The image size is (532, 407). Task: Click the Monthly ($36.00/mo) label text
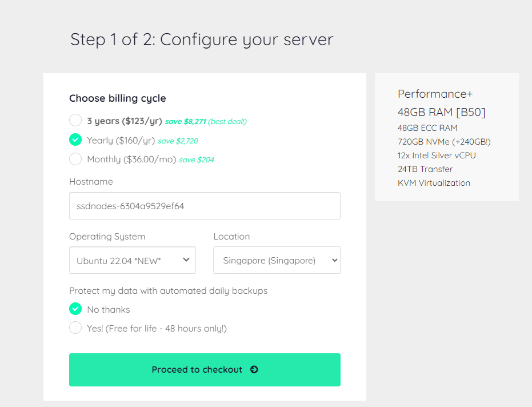click(x=131, y=159)
